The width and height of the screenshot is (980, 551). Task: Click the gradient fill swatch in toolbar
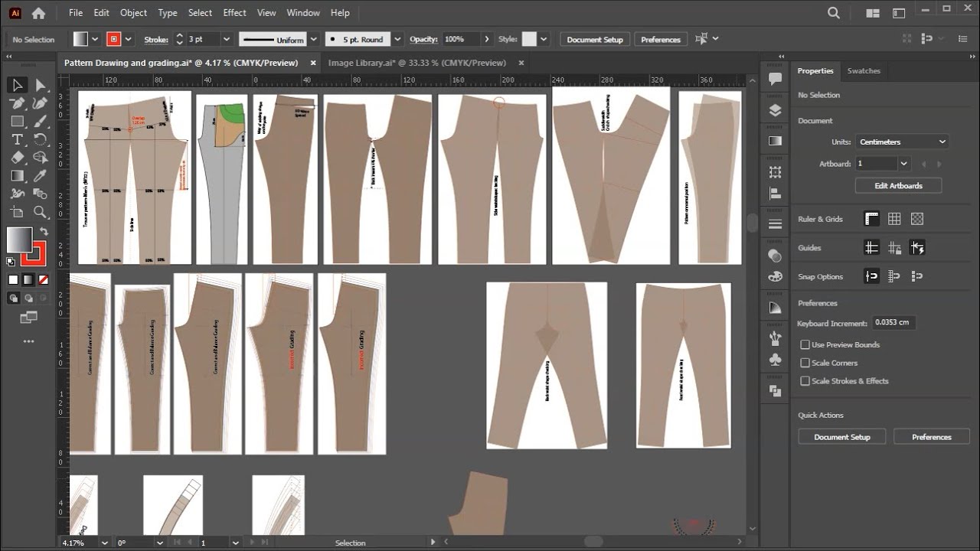click(20, 240)
